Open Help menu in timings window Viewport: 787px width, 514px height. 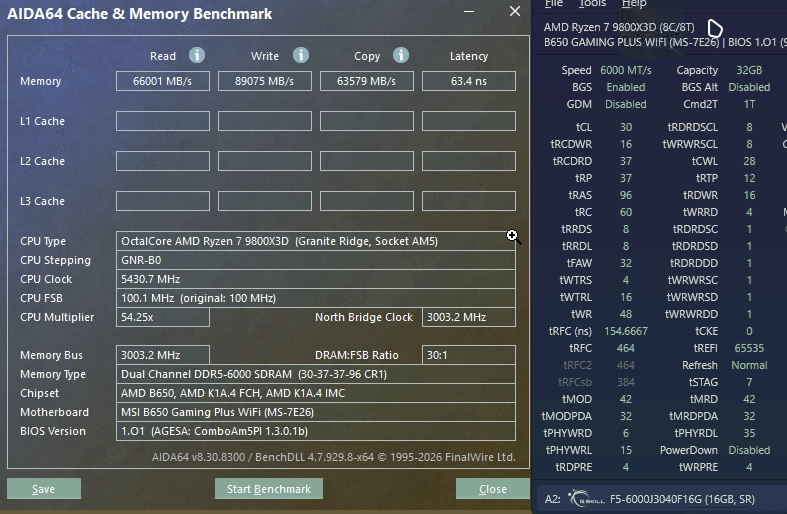634,4
